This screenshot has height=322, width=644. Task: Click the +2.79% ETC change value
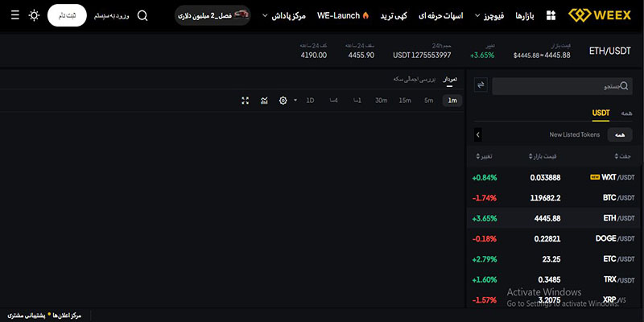(485, 259)
